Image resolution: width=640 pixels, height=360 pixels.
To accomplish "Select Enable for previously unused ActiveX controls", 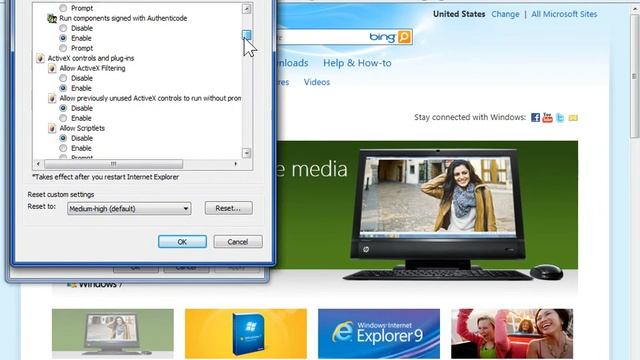I will click(63, 118).
